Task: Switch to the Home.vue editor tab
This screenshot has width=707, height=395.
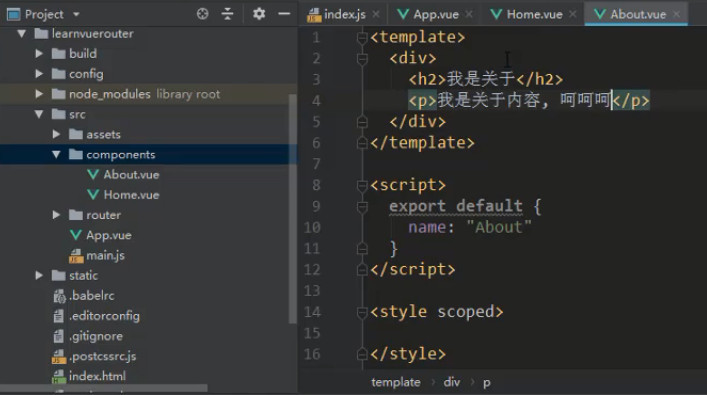Action: [534, 14]
